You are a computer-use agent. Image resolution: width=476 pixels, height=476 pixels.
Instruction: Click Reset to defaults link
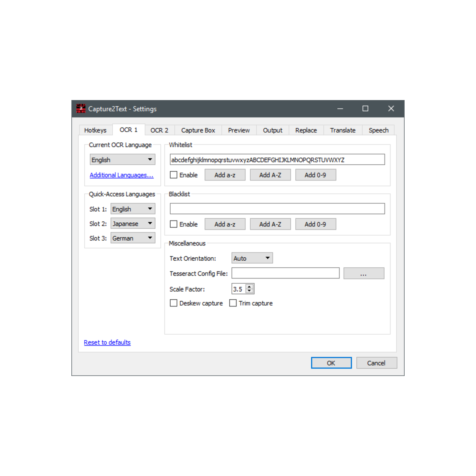tap(107, 342)
